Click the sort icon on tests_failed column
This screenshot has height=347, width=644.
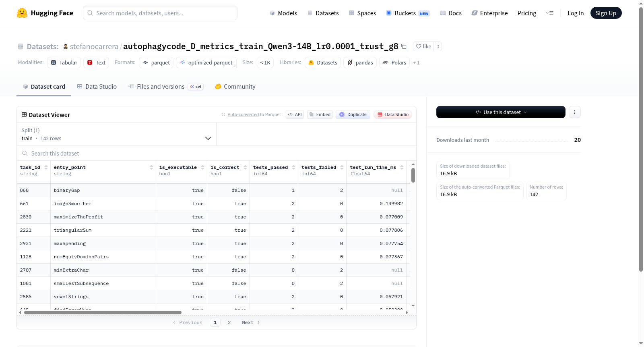pyautogui.click(x=342, y=167)
